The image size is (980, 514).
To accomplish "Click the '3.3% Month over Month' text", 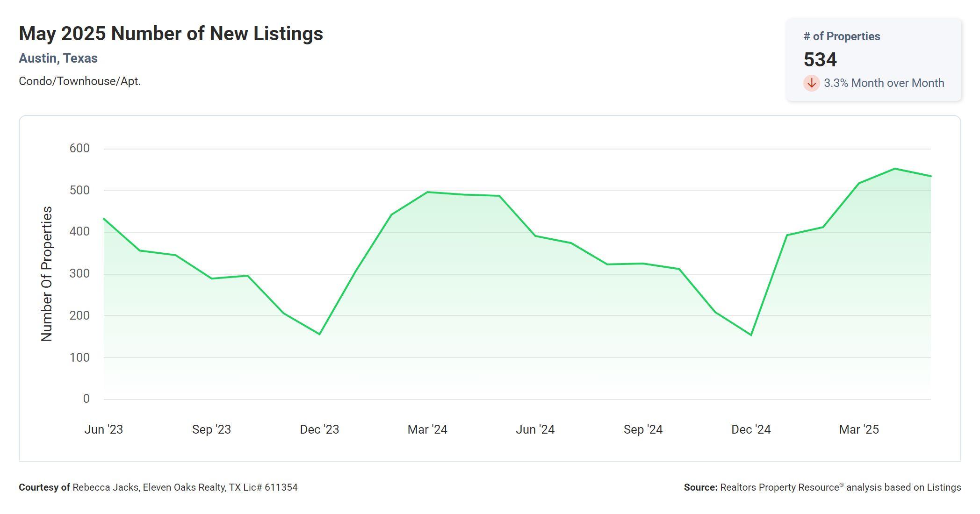I will click(884, 83).
